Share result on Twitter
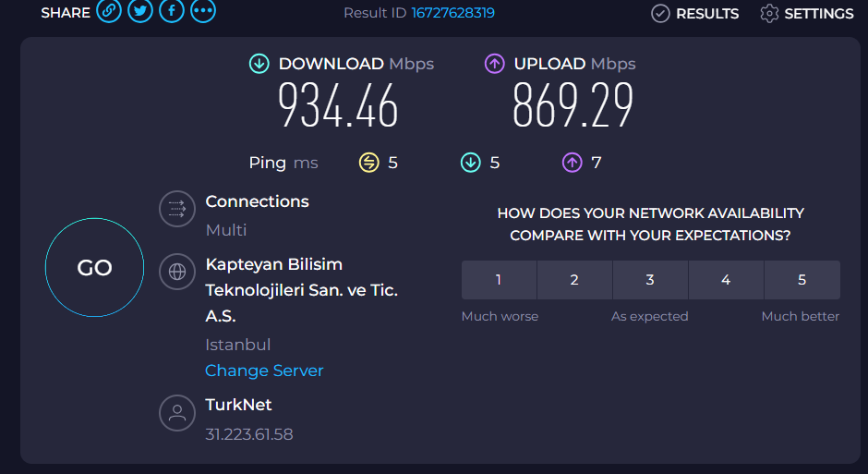The height and width of the screenshot is (474, 868). [x=140, y=12]
